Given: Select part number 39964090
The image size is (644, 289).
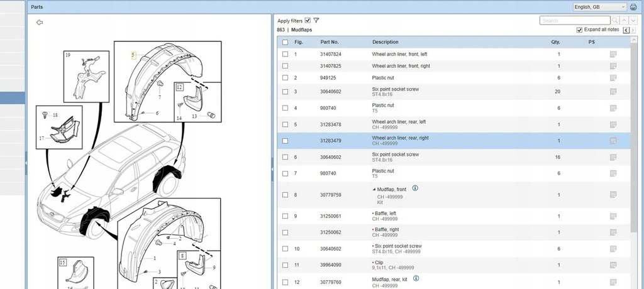Looking at the screenshot, I should click(x=331, y=265).
